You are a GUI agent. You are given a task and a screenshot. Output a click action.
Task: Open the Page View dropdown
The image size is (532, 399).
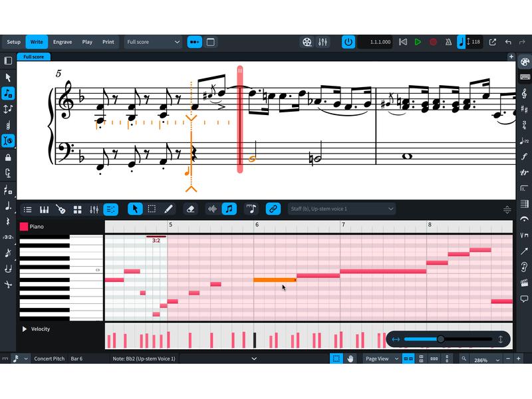pos(382,358)
